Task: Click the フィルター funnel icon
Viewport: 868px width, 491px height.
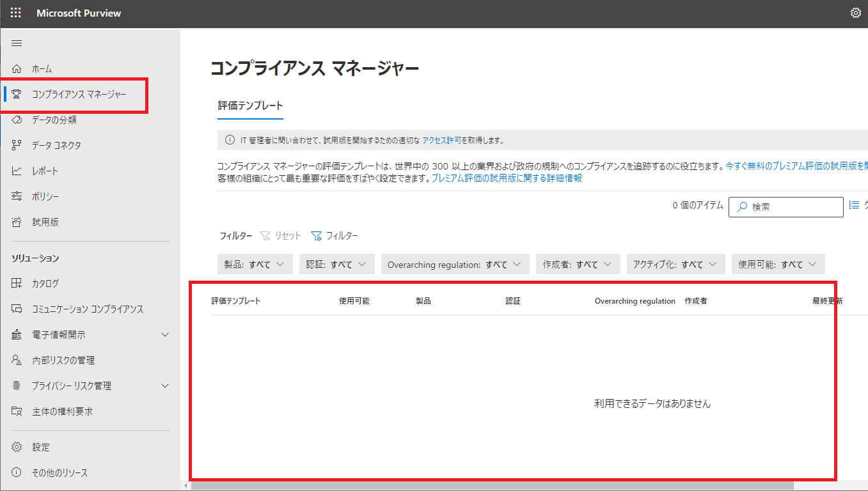Action: (316, 236)
